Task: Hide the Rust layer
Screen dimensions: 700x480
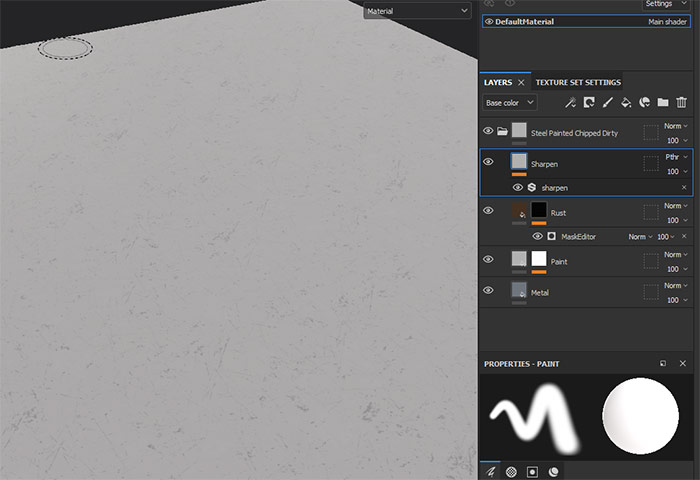Action: point(488,211)
